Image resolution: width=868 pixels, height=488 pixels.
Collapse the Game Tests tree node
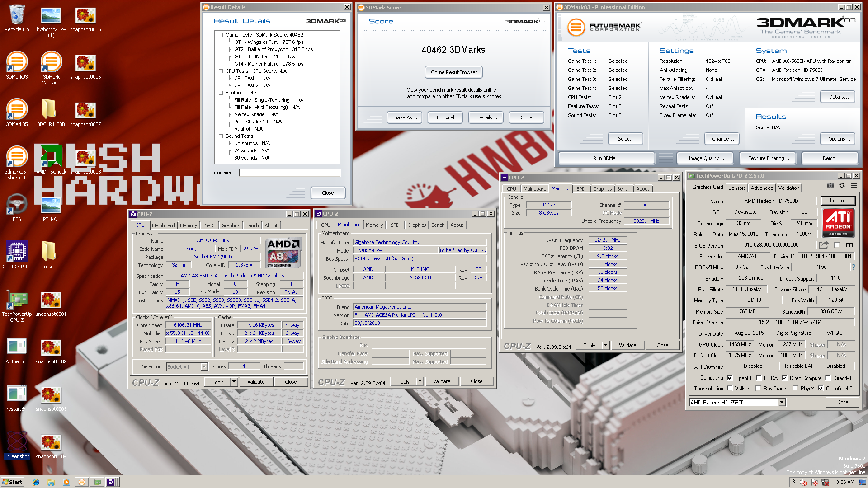pyautogui.click(x=221, y=35)
